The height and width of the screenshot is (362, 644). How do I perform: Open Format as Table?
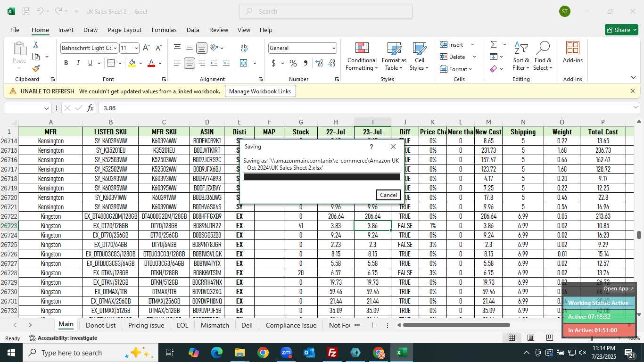click(x=394, y=57)
